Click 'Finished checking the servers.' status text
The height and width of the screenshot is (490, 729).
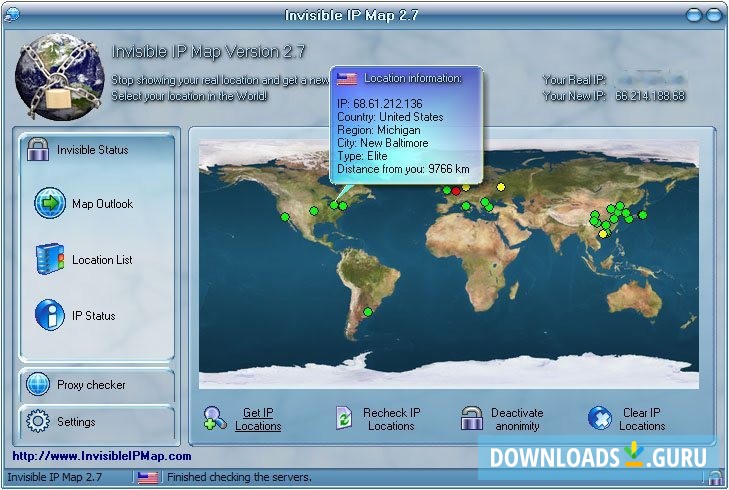[239, 477]
